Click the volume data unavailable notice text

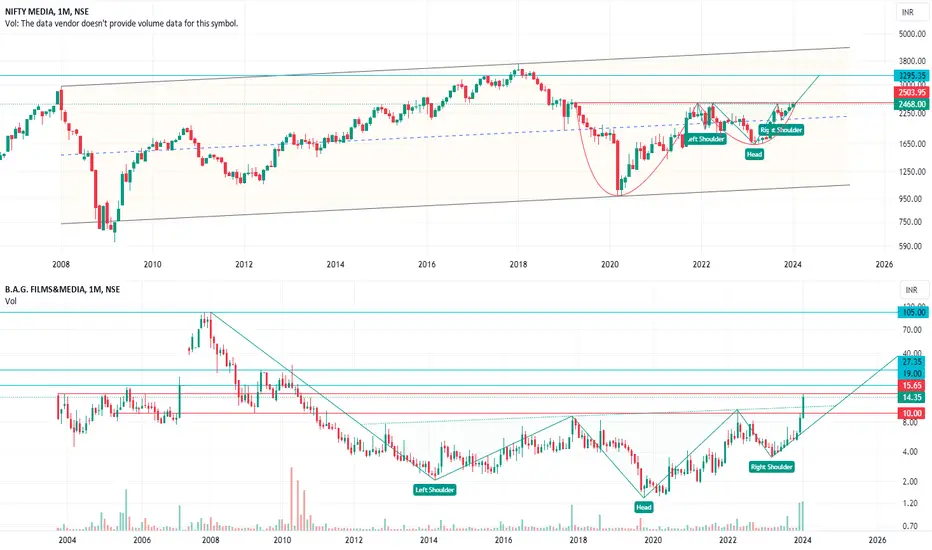(x=121, y=23)
